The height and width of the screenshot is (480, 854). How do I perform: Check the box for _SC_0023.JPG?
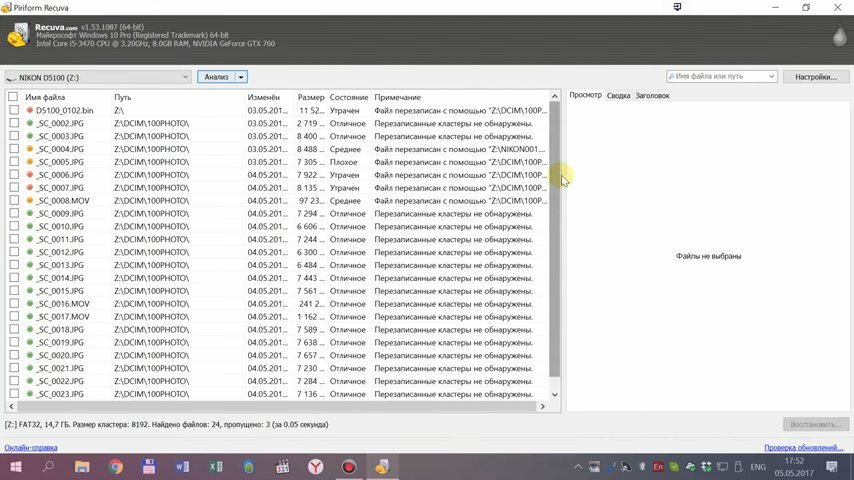tap(14, 393)
